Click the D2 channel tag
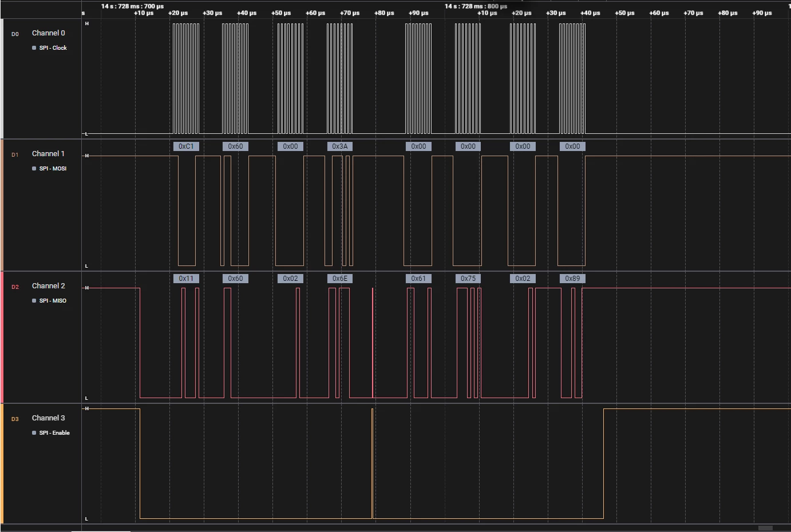 point(15,287)
